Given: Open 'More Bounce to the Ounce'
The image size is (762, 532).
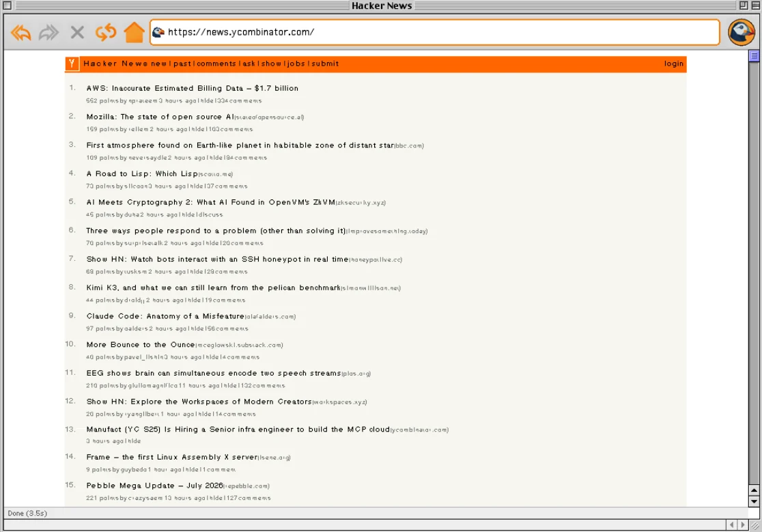Looking at the screenshot, I should tap(141, 345).
